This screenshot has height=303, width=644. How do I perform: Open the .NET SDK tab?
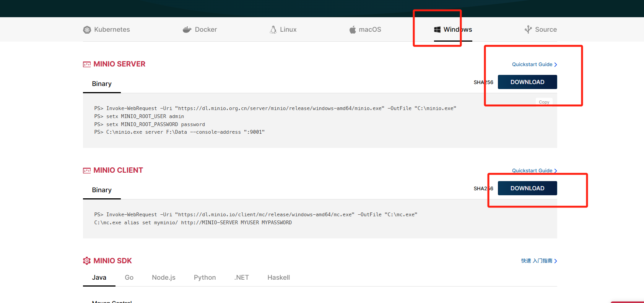pos(241,277)
